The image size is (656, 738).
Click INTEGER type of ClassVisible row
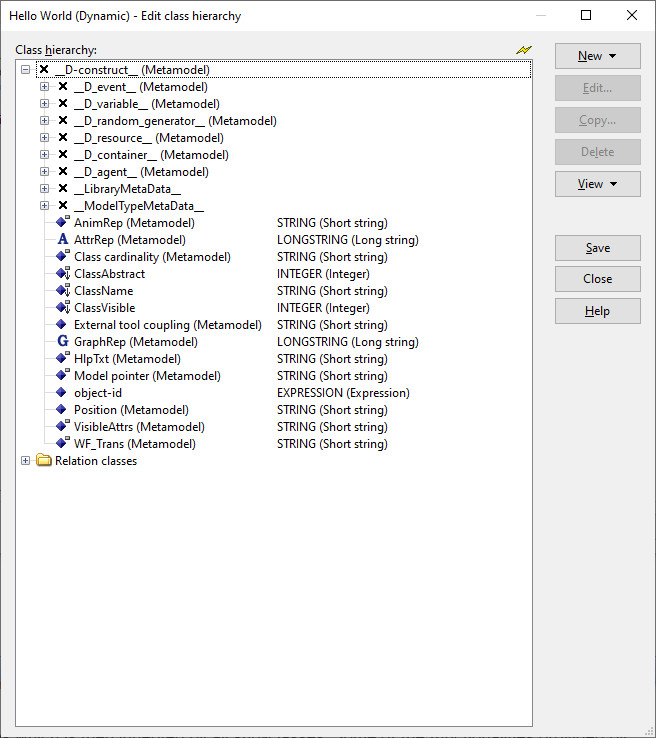pyautogui.click(x=323, y=307)
